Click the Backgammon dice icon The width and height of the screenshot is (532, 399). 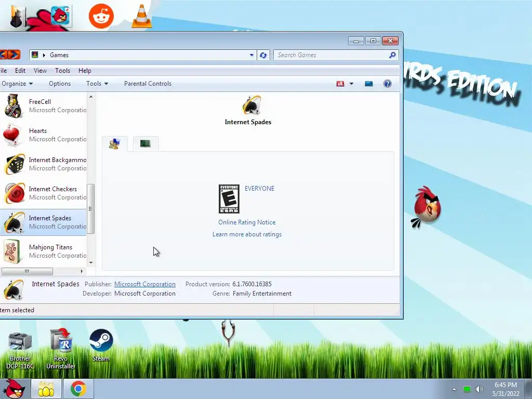[x=14, y=164]
